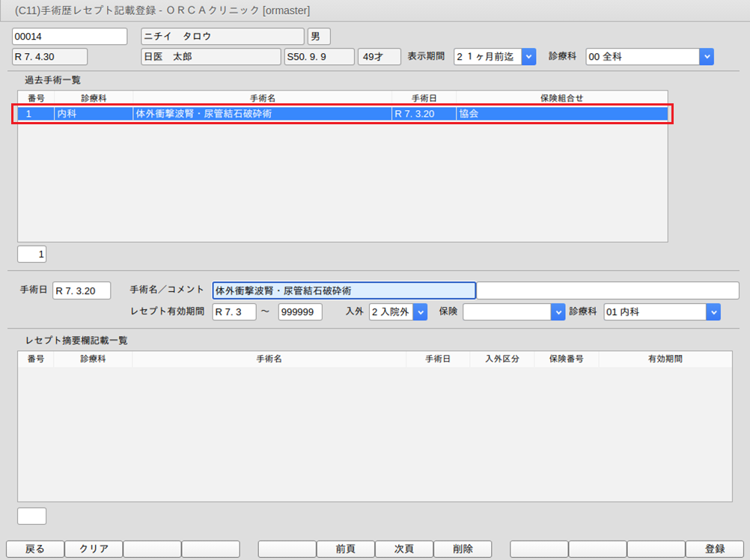Screen dimensions: 750x560
Task: Edit the レセプト有効期間 start field R 7. 3
Action: point(234,312)
